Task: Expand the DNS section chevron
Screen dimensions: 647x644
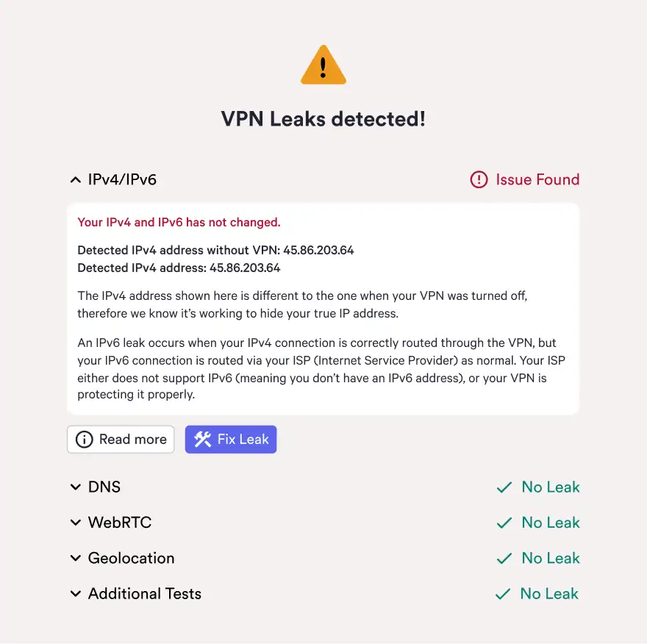Action: (75, 487)
